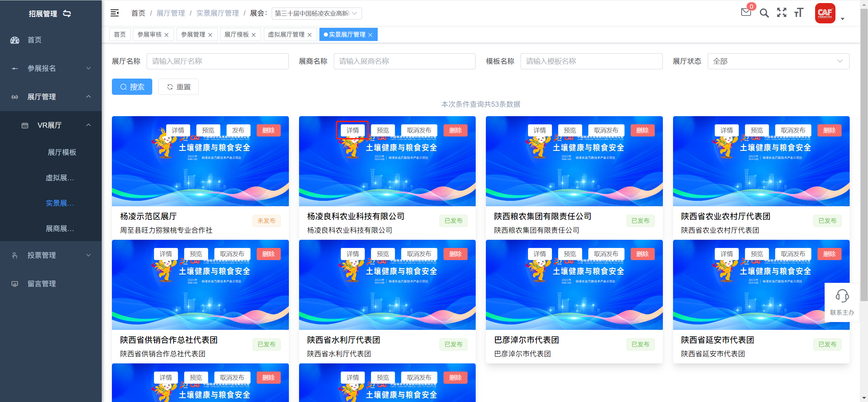Click the 重置 reset button

(178, 87)
